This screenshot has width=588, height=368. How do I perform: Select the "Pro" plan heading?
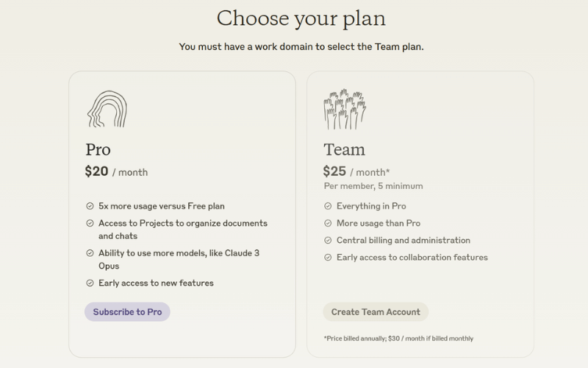coord(98,149)
